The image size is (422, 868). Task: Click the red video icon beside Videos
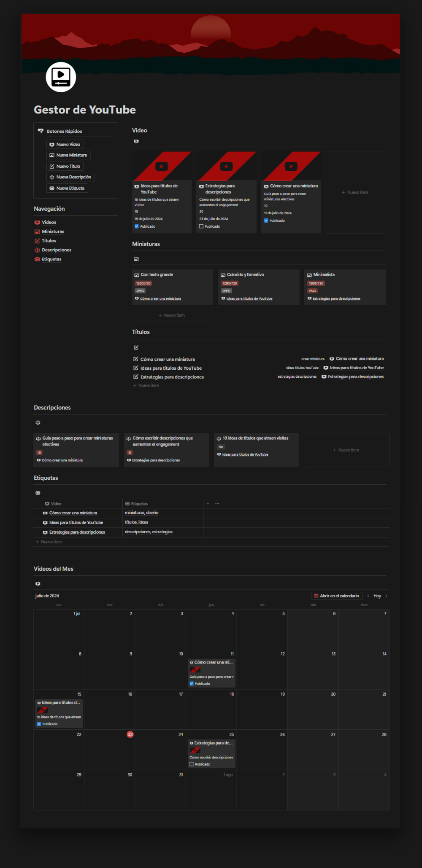37,222
